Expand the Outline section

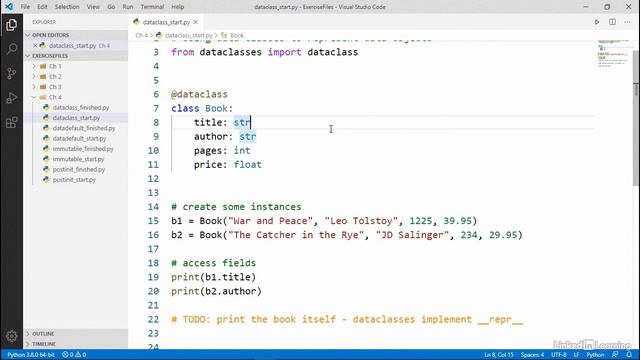[76, 334]
